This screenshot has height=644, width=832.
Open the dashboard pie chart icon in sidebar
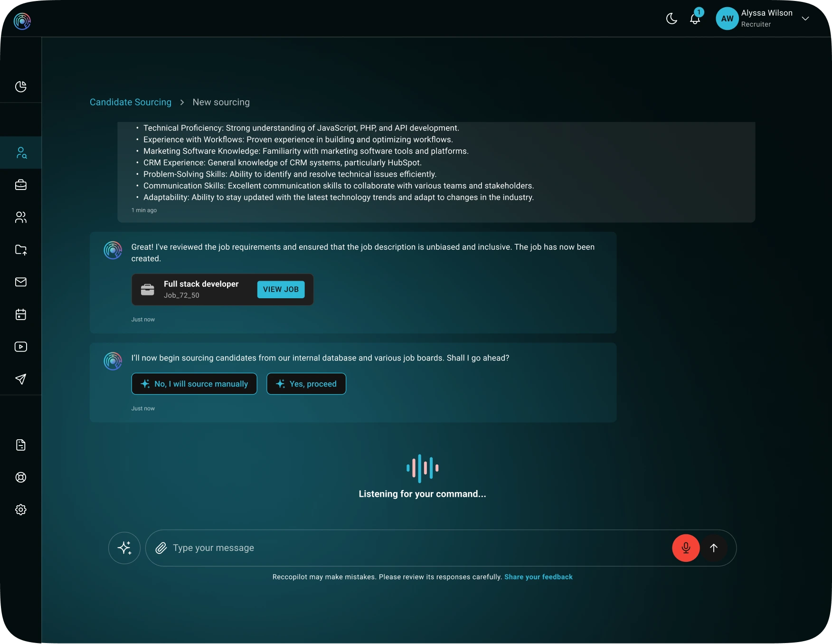point(21,86)
